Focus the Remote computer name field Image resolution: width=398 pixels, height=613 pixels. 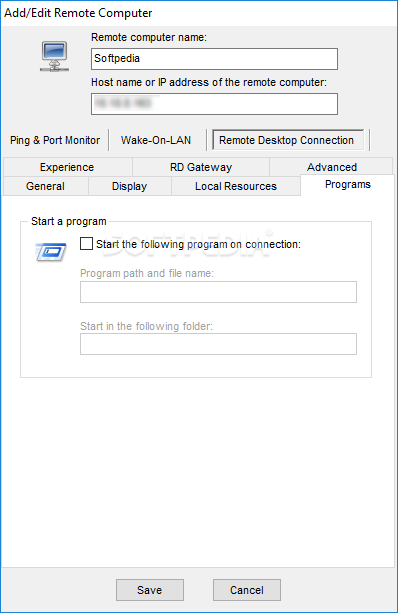coord(214,59)
